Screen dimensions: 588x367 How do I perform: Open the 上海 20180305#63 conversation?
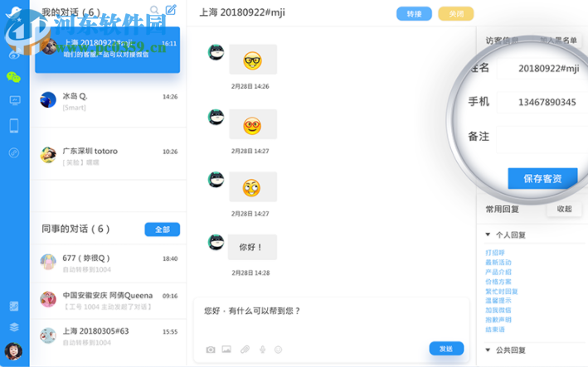pos(109,336)
